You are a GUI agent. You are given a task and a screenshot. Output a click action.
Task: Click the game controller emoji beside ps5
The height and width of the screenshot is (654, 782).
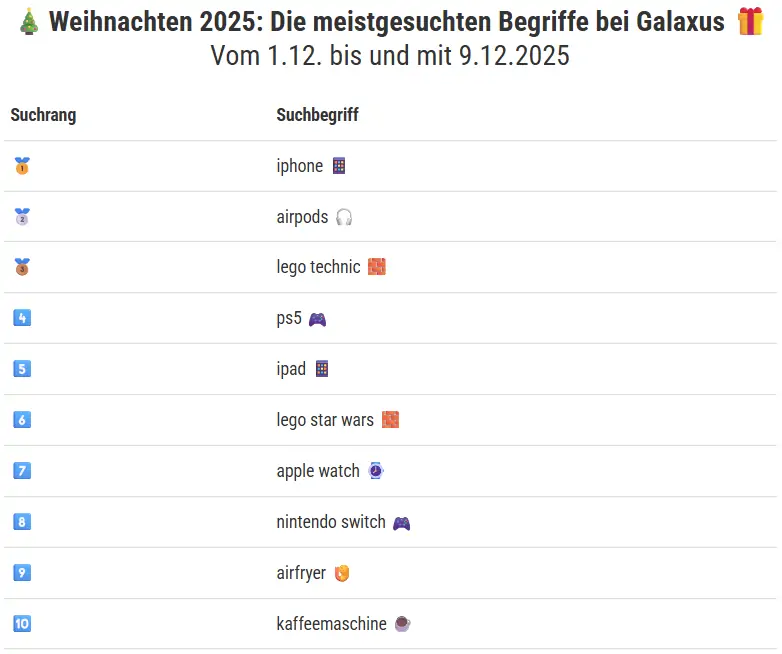click(x=317, y=319)
